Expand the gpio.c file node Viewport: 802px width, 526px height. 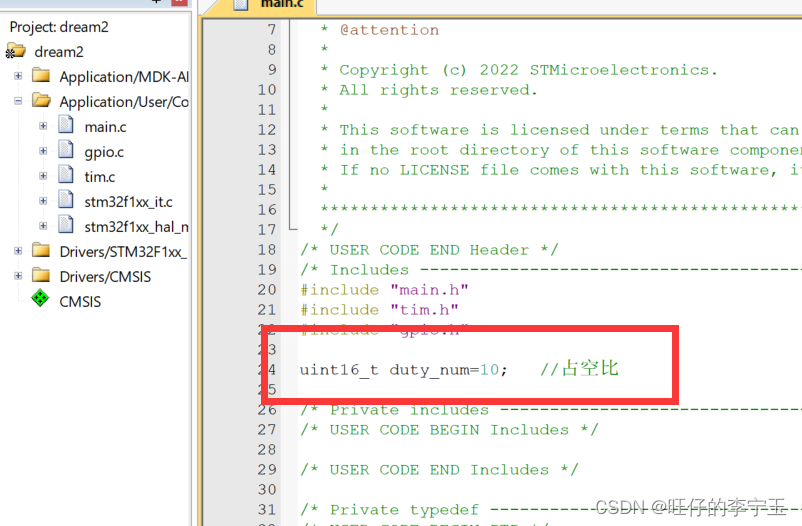tap(43, 151)
